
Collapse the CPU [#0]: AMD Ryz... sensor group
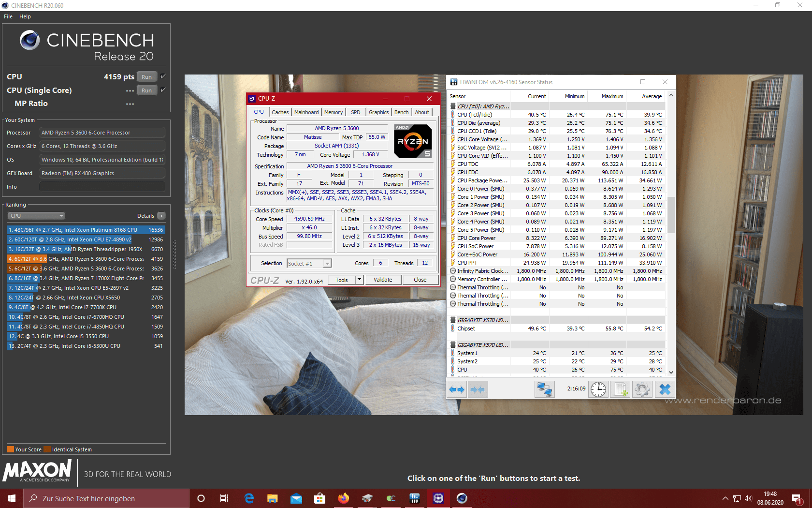453,106
